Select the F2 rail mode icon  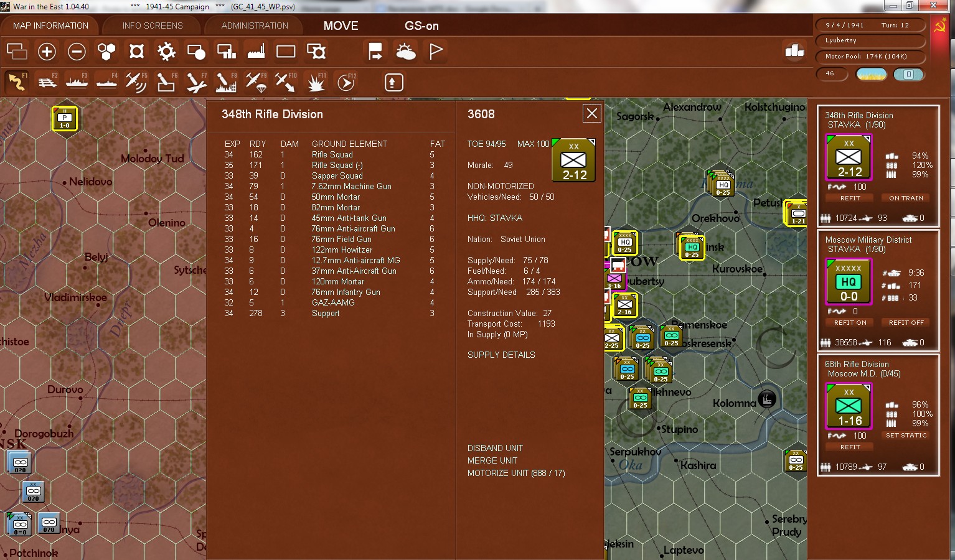47,82
